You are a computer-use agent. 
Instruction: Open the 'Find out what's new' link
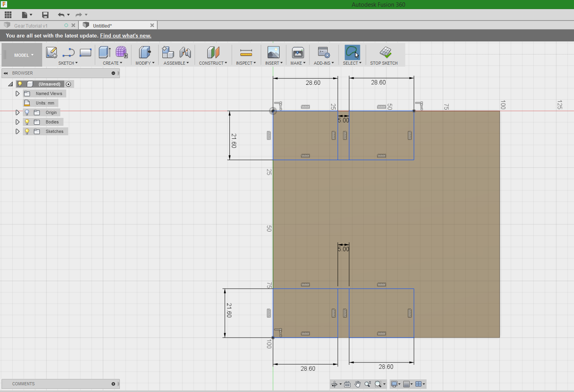(125, 35)
